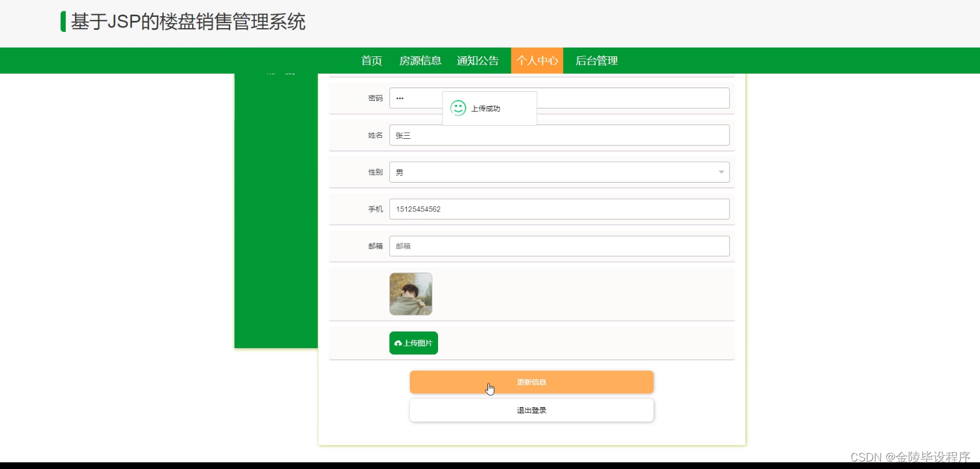
Task: Select the 通知公告 announcements menu item
Action: (477, 60)
